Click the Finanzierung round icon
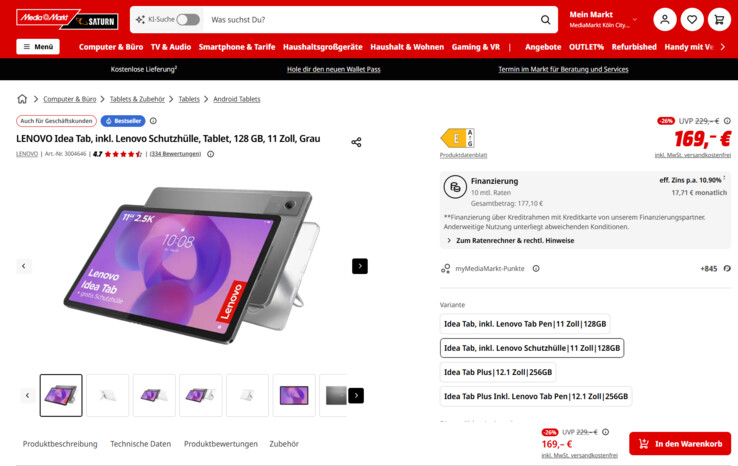This screenshot has width=738, height=466. pyautogui.click(x=455, y=187)
